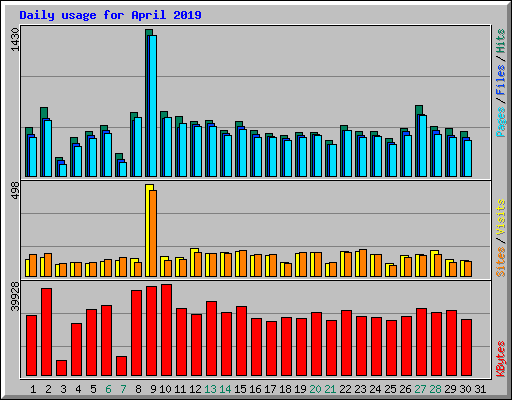Click day label '3' on the x-axis
The width and height of the screenshot is (512, 400).
pos(63,389)
